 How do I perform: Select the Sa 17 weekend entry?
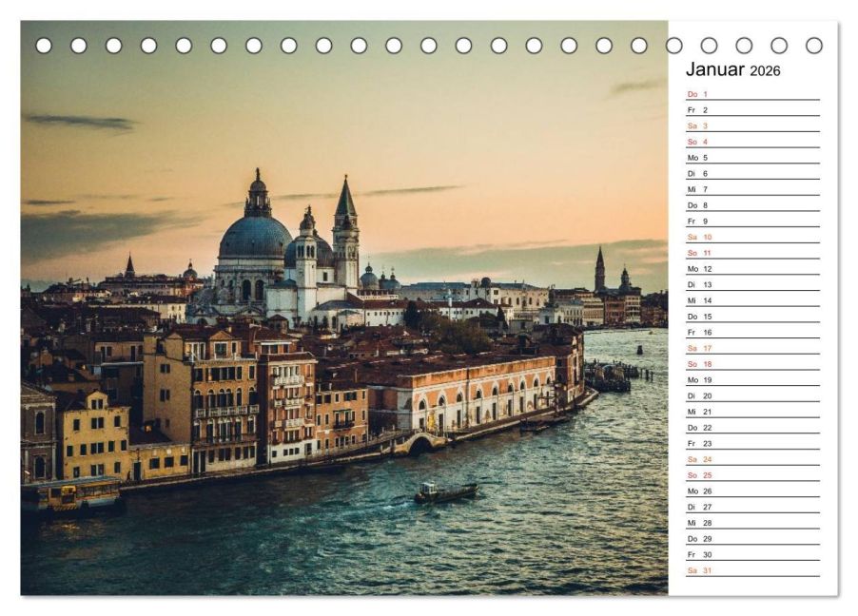(x=752, y=348)
